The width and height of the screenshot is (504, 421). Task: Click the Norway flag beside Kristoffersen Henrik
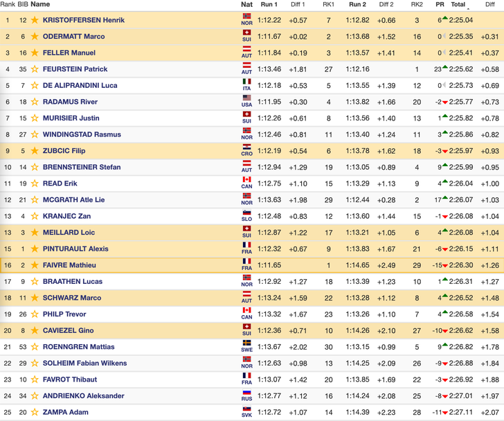point(246,16)
